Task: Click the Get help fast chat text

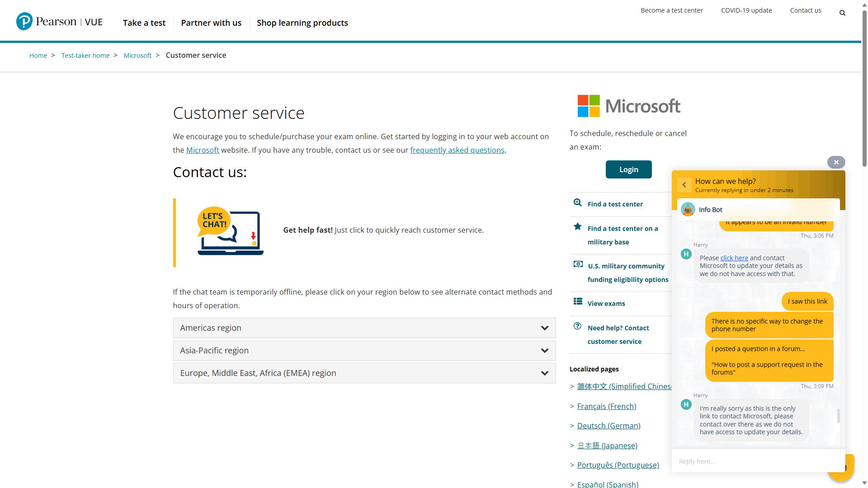Action: pos(383,230)
